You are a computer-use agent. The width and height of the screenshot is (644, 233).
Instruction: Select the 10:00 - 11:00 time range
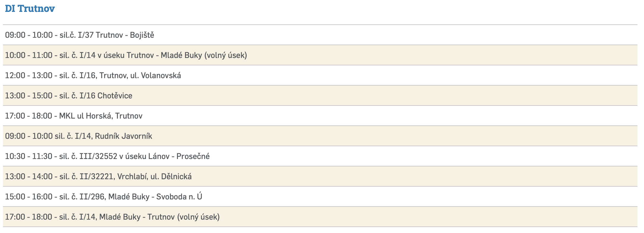[29, 55]
